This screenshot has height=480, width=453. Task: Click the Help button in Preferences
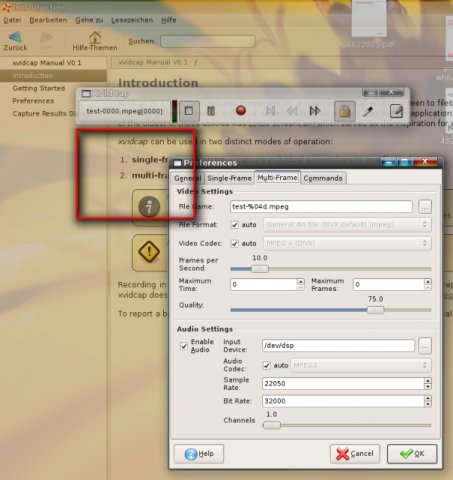click(x=199, y=454)
